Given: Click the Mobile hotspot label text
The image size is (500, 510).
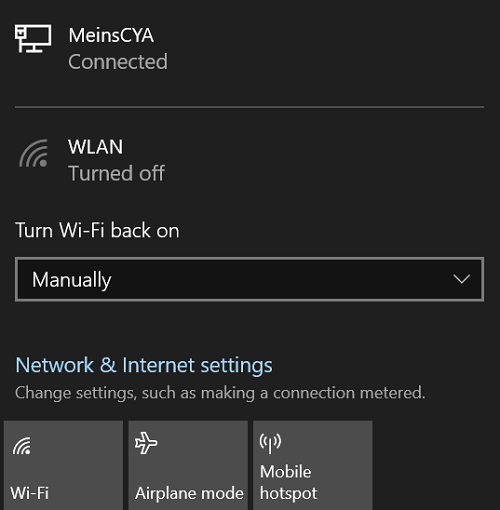Looking at the screenshot, I should (289, 482).
